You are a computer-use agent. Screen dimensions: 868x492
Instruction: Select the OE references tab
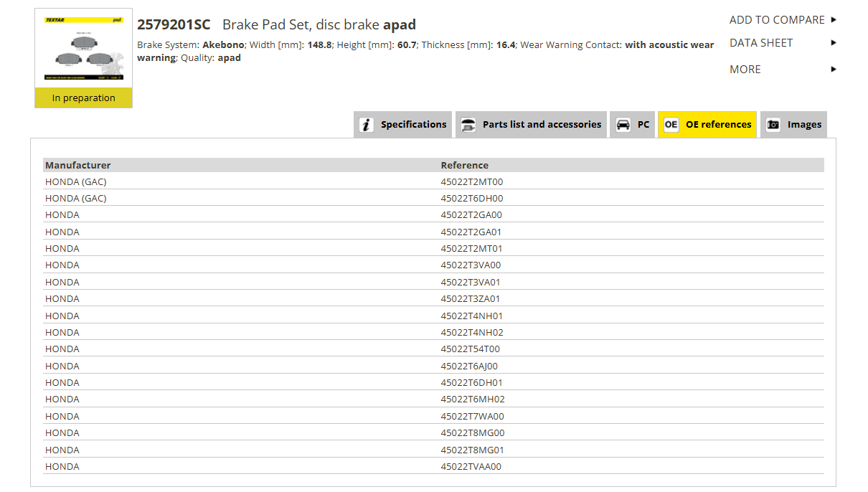pos(707,124)
